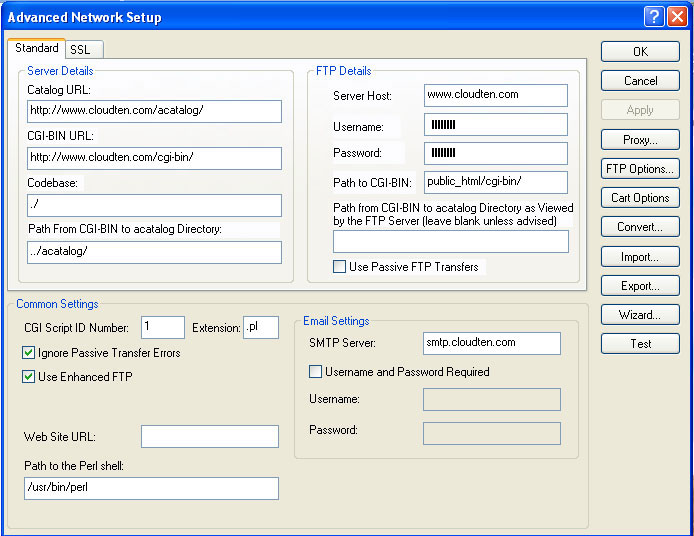
Task: Click the Web Site URL field
Action: 209,437
